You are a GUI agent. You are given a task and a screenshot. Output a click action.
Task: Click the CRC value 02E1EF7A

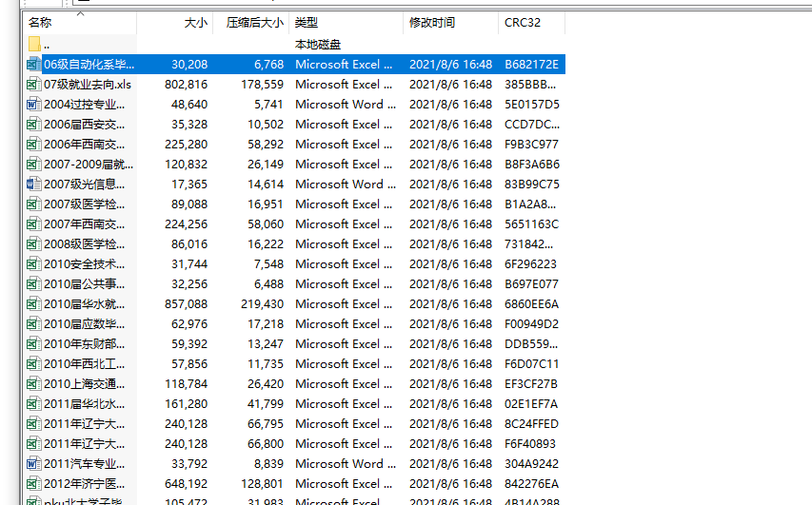click(x=531, y=404)
